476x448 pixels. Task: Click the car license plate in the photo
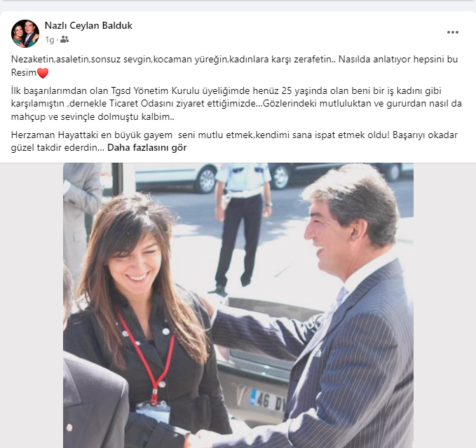coord(267,400)
